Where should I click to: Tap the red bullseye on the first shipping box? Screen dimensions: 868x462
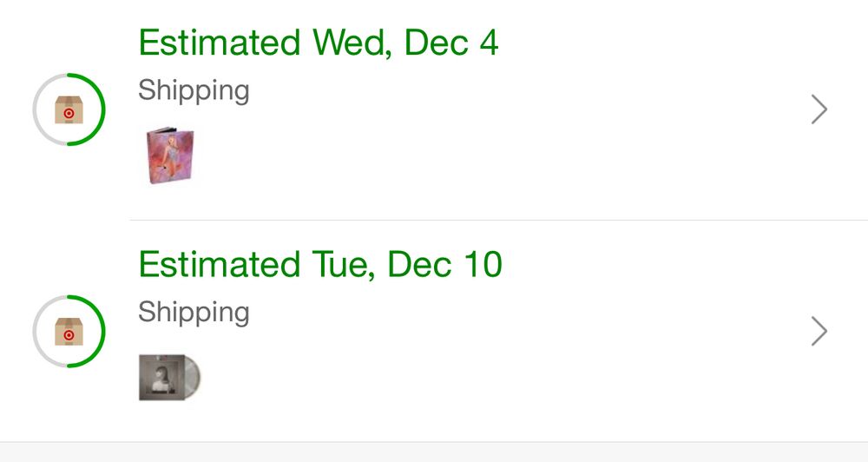[69, 114]
